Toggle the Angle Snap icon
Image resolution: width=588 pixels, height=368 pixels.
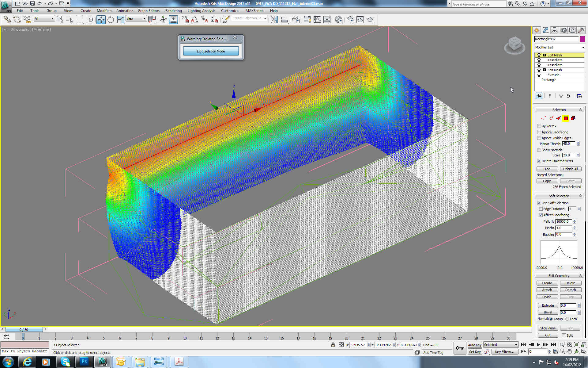[x=194, y=20]
